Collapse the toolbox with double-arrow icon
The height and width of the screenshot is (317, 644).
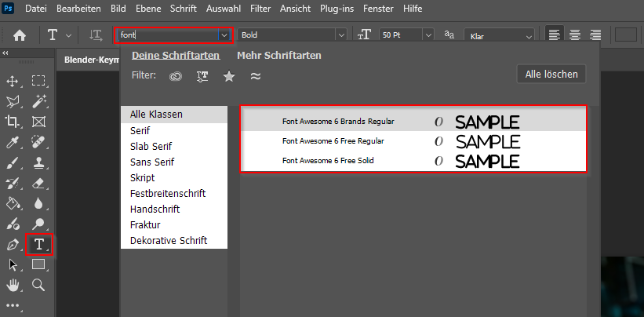point(5,53)
